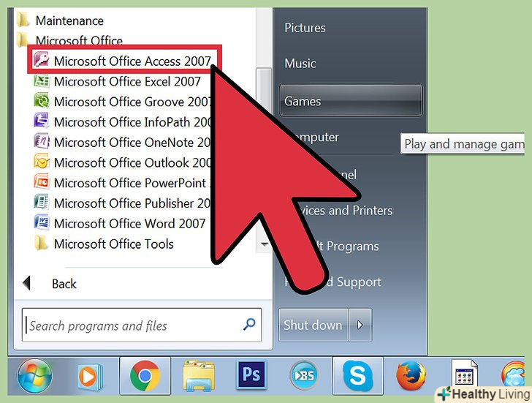This screenshot has width=532, height=403.
Task: Open the Pictures link
Action: [x=305, y=28]
